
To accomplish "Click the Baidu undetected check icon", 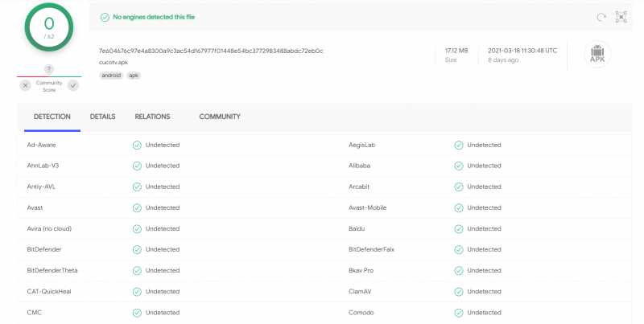I will [x=458, y=229].
